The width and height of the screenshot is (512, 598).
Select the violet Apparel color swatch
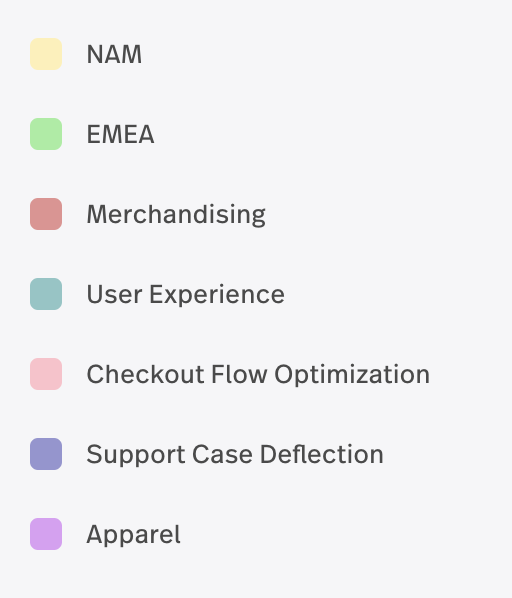tap(46, 534)
